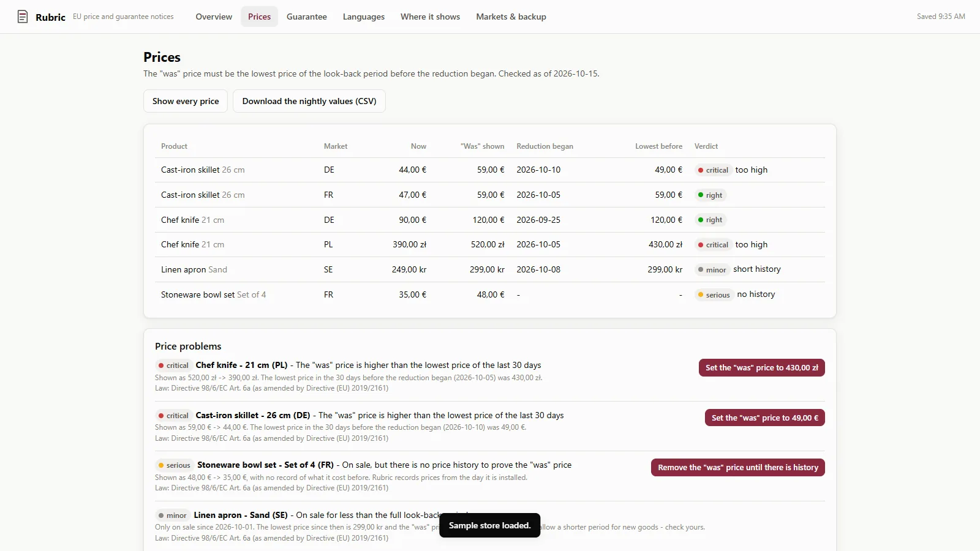
Task: Click the 520,00 zł "was" price cell
Action: pos(488,244)
